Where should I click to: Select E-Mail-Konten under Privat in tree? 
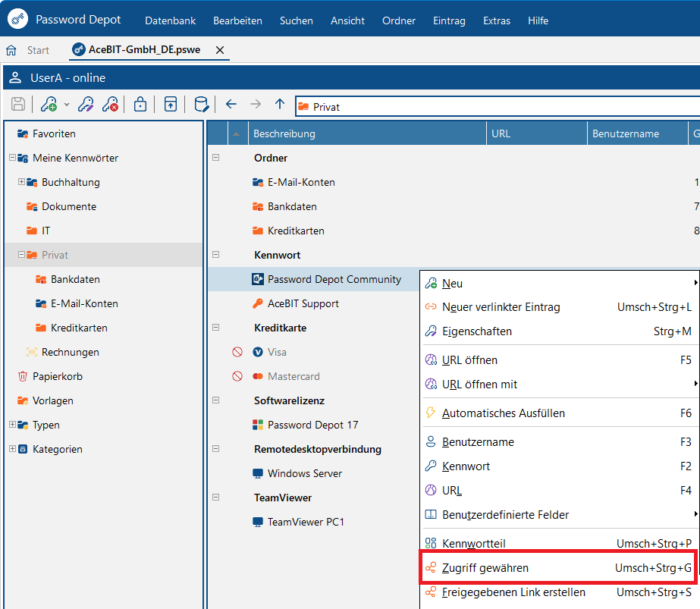pos(84,303)
